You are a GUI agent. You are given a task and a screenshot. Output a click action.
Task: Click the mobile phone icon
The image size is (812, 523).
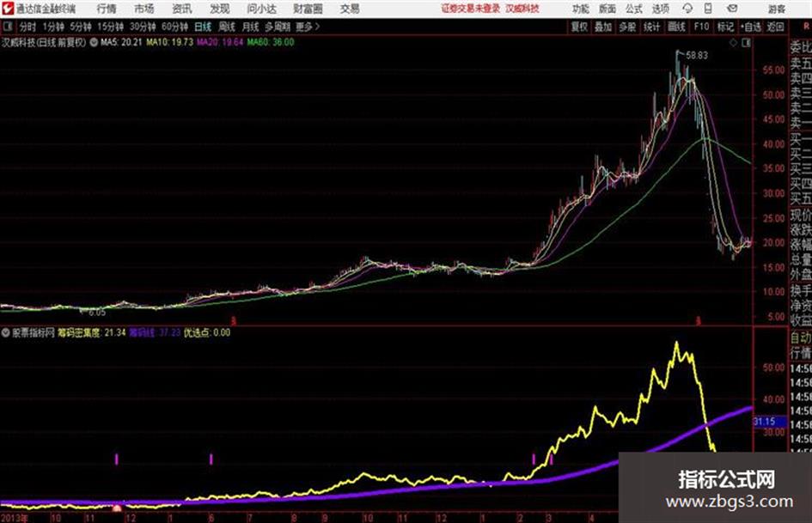coord(708,9)
